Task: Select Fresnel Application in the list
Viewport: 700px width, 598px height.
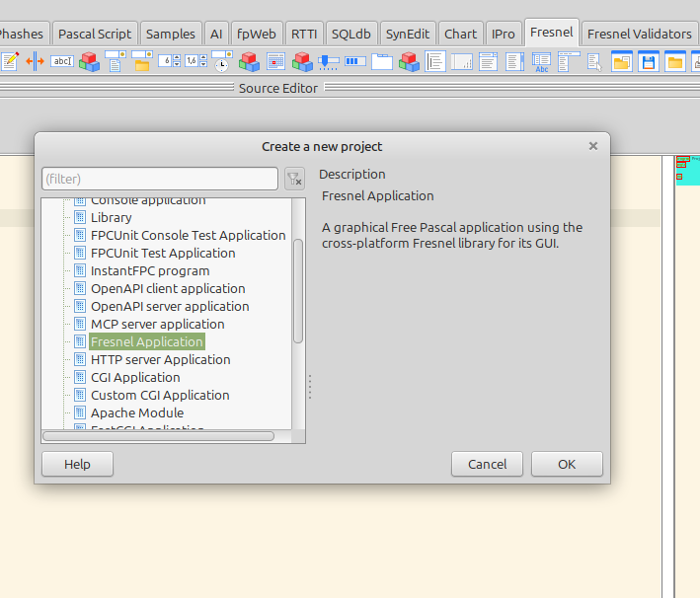Action: (147, 341)
